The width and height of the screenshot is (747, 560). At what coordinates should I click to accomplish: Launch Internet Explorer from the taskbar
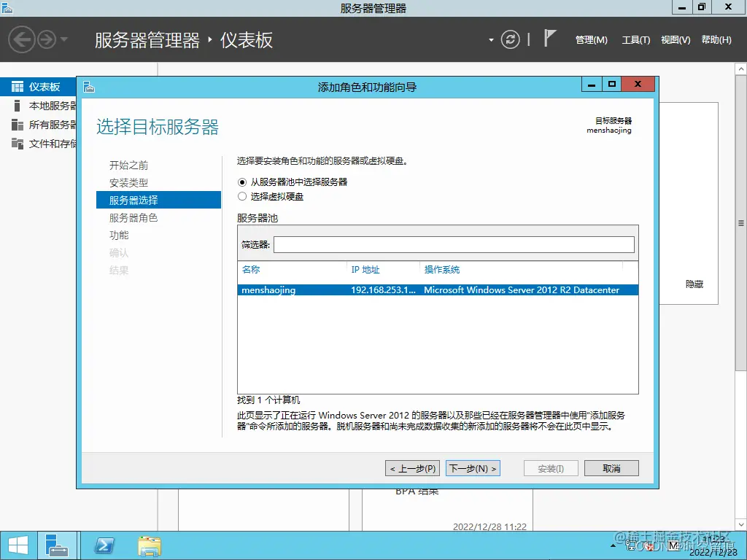103,545
